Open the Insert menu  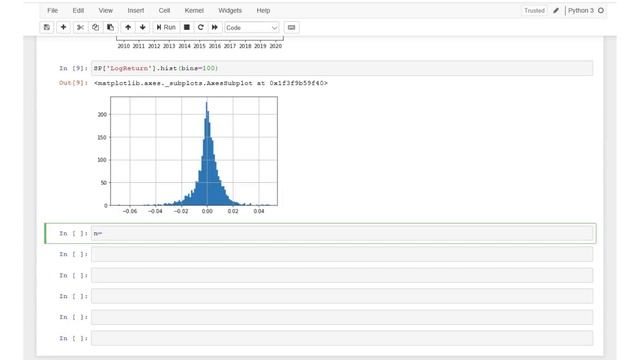click(x=136, y=11)
